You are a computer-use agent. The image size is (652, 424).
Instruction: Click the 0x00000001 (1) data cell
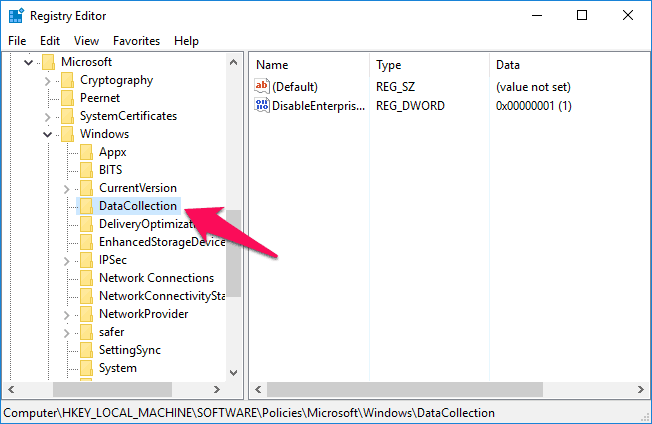coord(533,106)
